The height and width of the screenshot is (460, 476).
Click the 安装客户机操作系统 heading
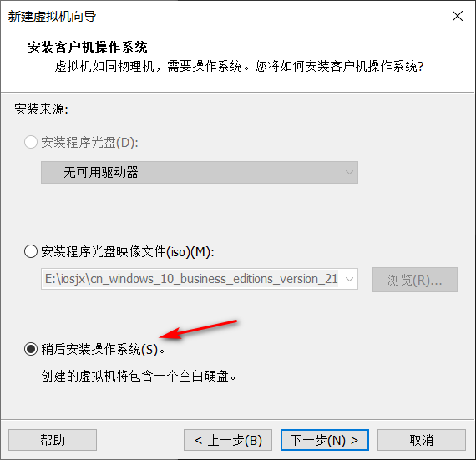(88, 48)
